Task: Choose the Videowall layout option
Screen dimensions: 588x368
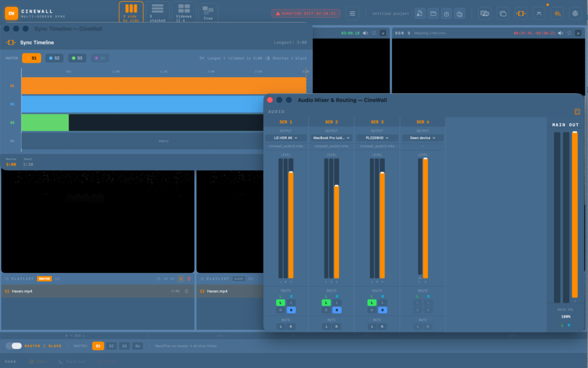Action: point(184,12)
